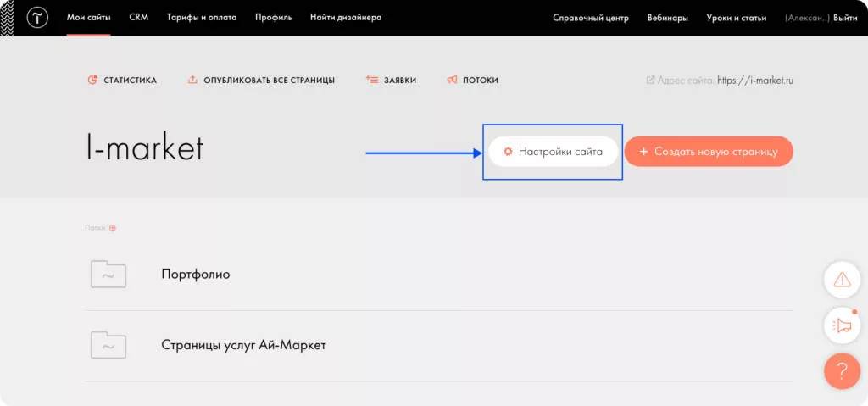Click the Потоки megaphone icon
Screen dimensions: 868x406
452,80
